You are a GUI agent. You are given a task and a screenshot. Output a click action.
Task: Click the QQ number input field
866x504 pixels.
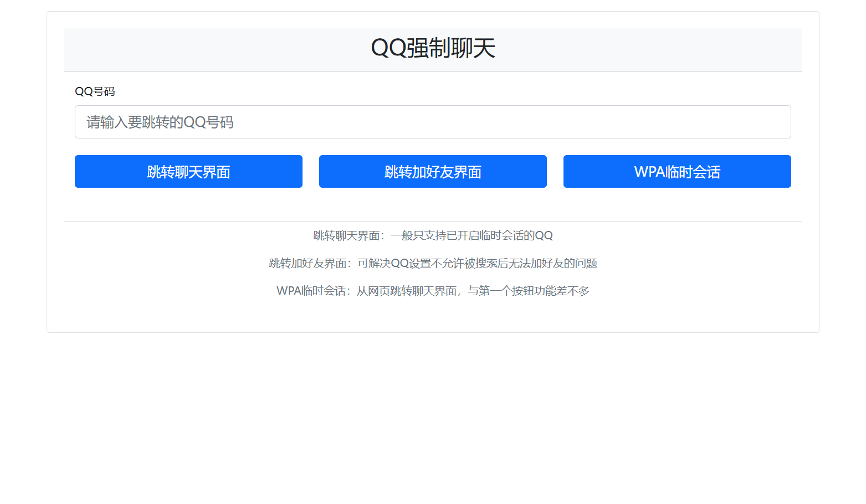tap(432, 122)
